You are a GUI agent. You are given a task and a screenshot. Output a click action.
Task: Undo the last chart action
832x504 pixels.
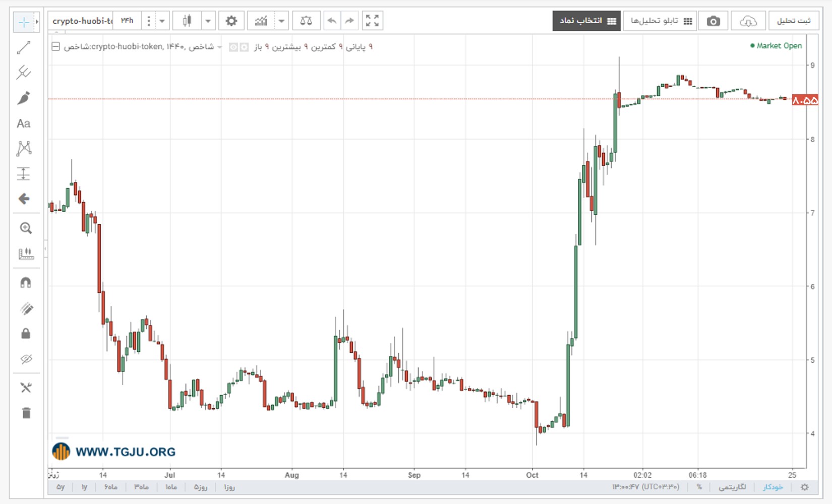(332, 21)
